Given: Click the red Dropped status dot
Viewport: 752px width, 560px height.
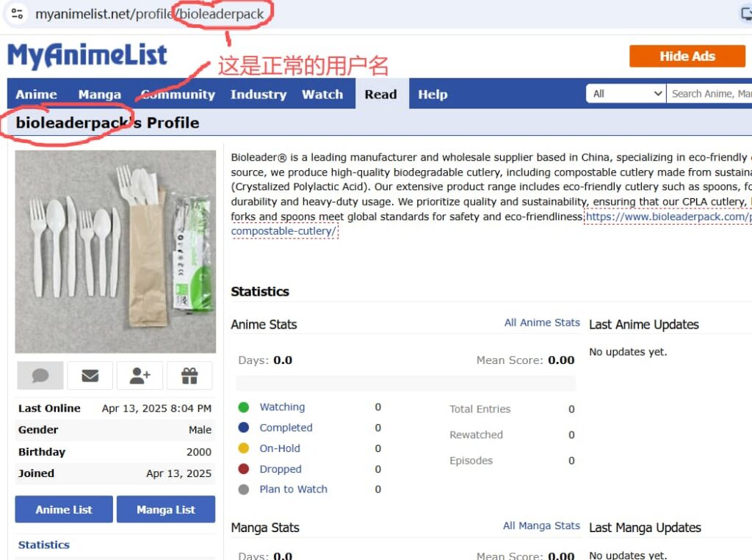Looking at the screenshot, I should tap(244, 469).
